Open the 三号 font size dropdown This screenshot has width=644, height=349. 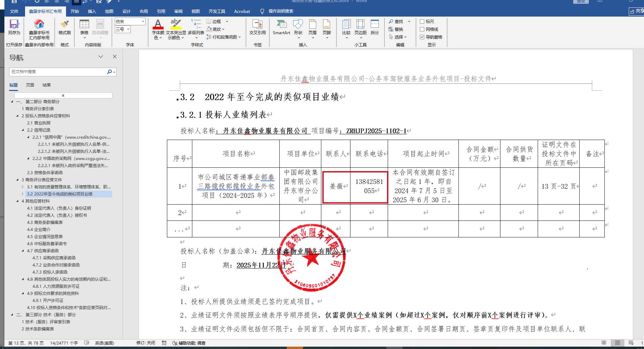tap(128, 29)
